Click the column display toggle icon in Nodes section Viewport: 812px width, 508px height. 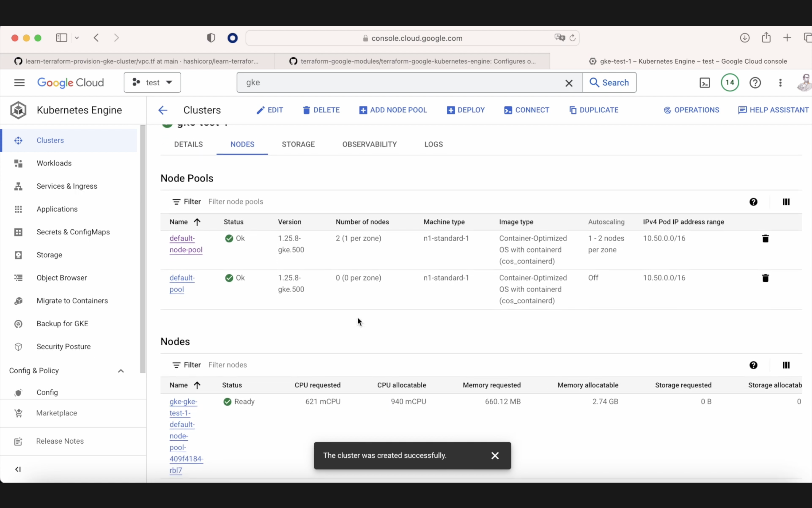pos(786,365)
